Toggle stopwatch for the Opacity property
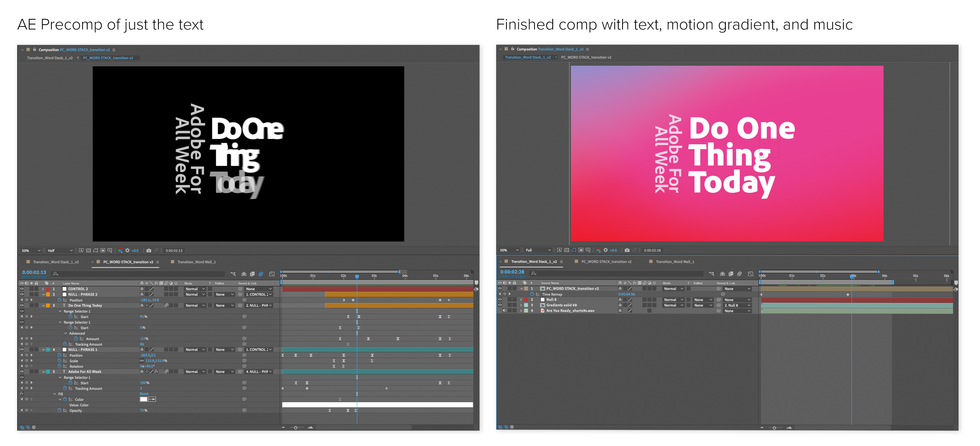Screen dimensions: 980x446 [x=59, y=410]
